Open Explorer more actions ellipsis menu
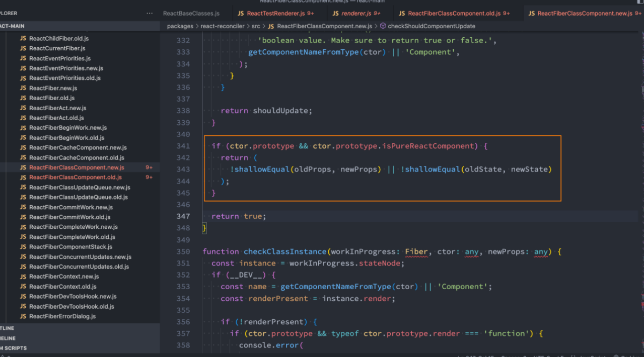This screenshot has width=644, height=357. pyautogui.click(x=149, y=13)
